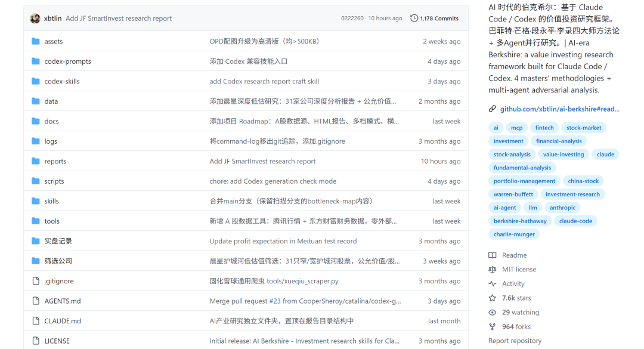The width and height of the screenshot is (644, 349).
Task: Click the assets folder icon
Action: [36, 41]
